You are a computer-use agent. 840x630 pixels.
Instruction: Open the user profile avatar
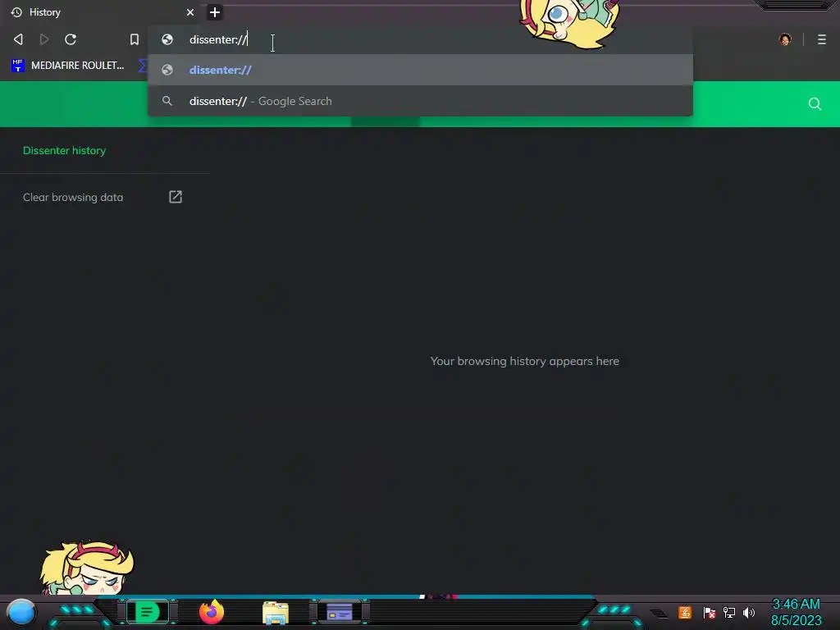point(785,39)
